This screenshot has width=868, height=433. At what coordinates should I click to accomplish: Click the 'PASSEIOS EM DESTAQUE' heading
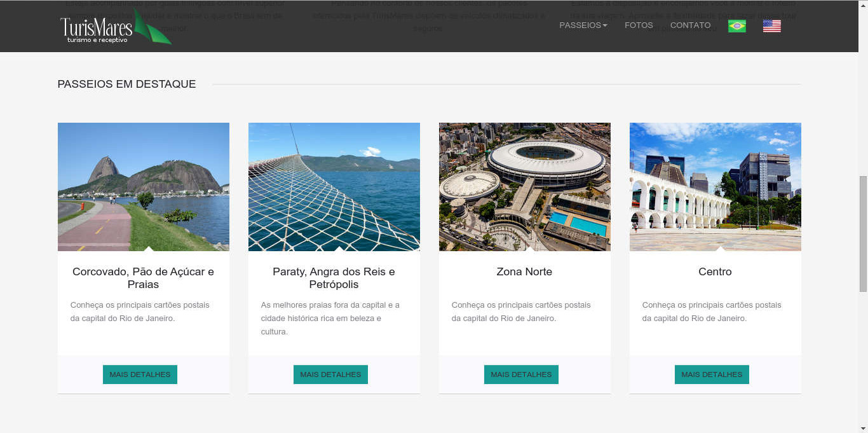[127, 84]
